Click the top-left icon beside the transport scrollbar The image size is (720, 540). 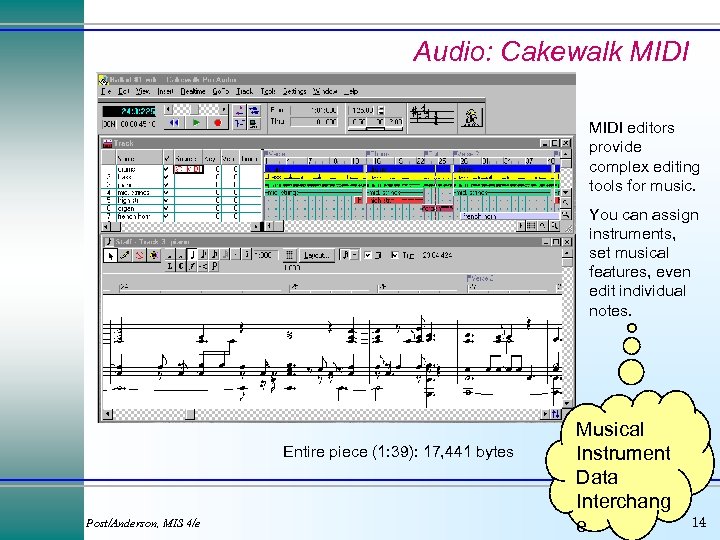tap(239, 110)
